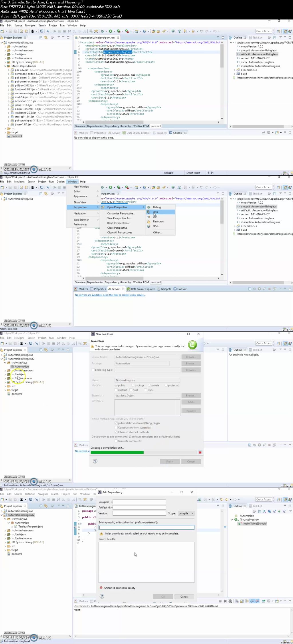The height and width of the screenshot is (644, 293).
Task: Expand the TestJavaProgram.java tree node
Action: [12, 527]
